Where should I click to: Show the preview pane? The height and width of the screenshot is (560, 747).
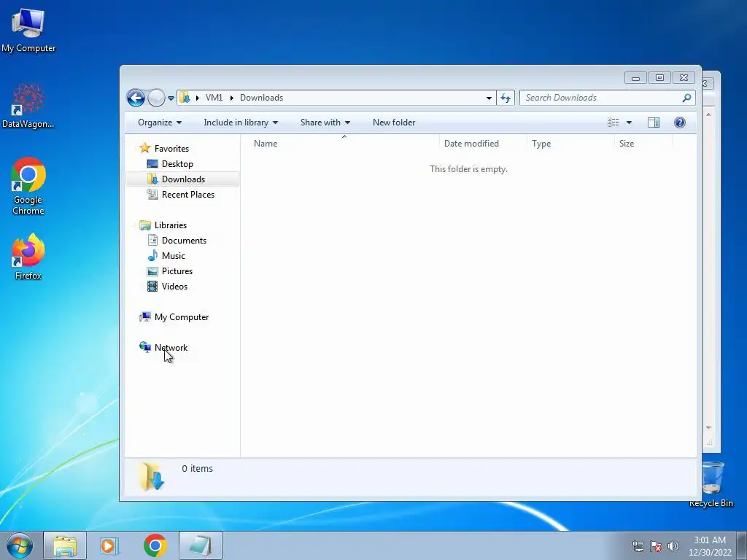pyautogui.click(x=654, y=122)
